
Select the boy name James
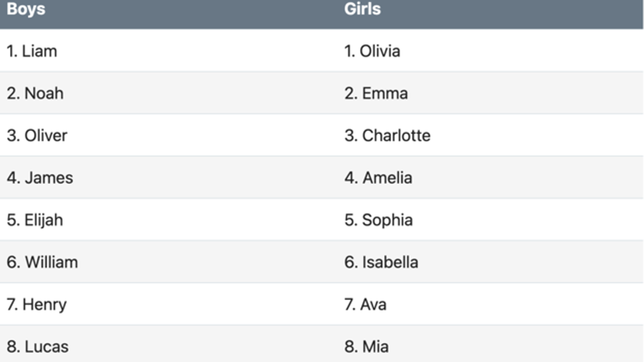point(49,177)
